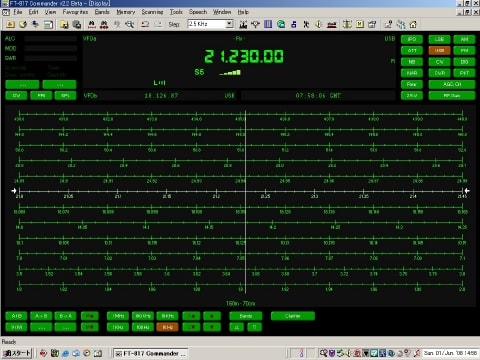Expand the AGC setting button

pos(452,84)
